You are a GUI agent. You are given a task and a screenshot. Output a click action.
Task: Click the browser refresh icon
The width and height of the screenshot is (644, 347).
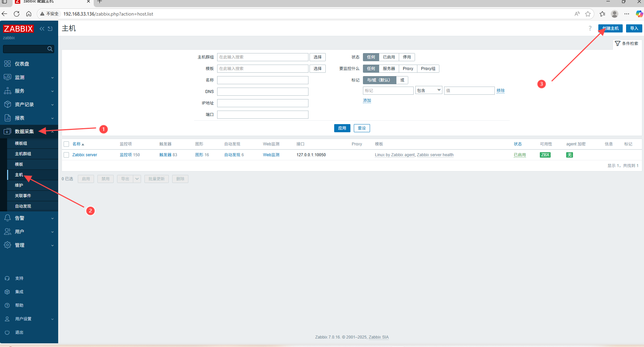pos(17,14)
